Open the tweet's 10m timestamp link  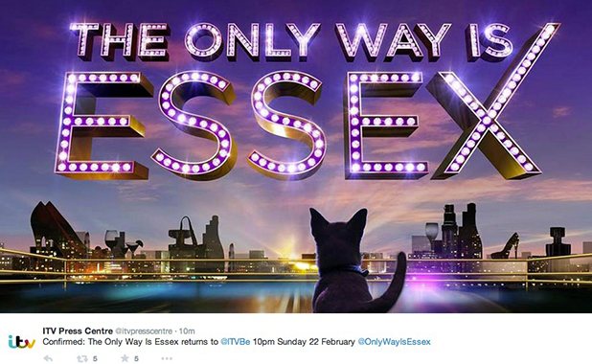pyautogui.click(x=187, y=331)
